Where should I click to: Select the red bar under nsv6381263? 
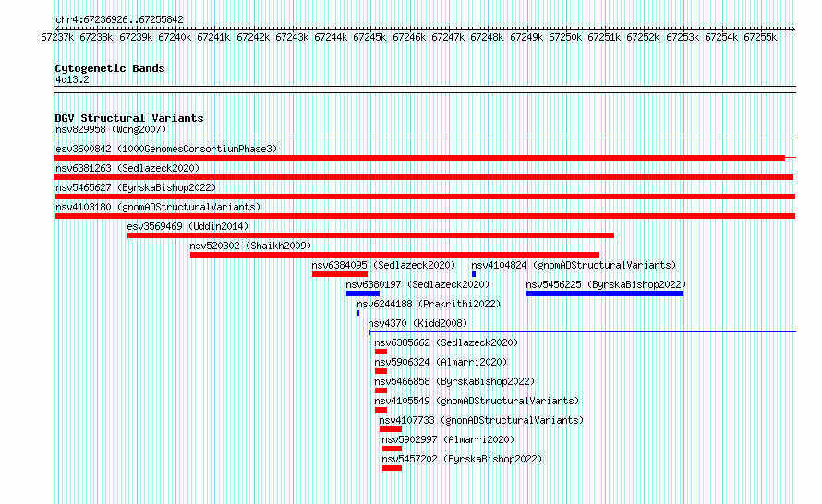[424, 177]
